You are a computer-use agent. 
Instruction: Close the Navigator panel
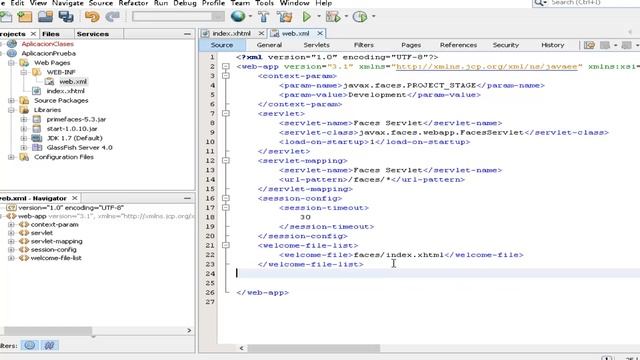tap(75, 198)
